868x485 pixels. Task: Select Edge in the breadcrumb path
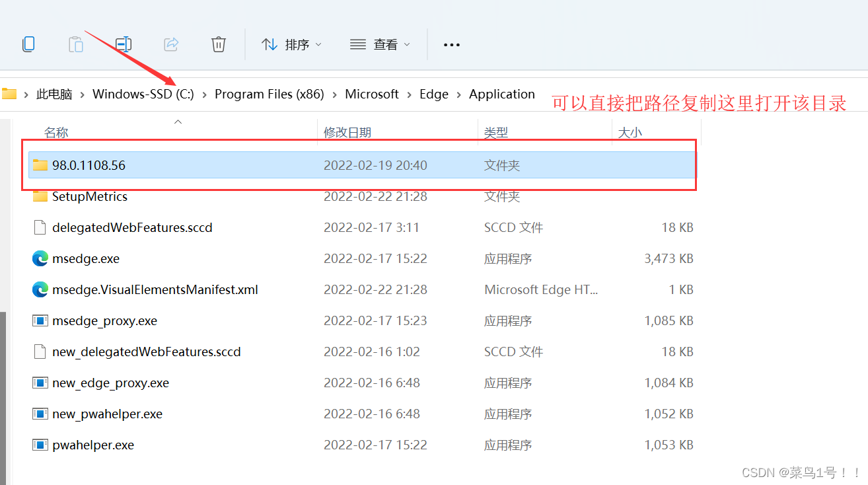[434, 94]
